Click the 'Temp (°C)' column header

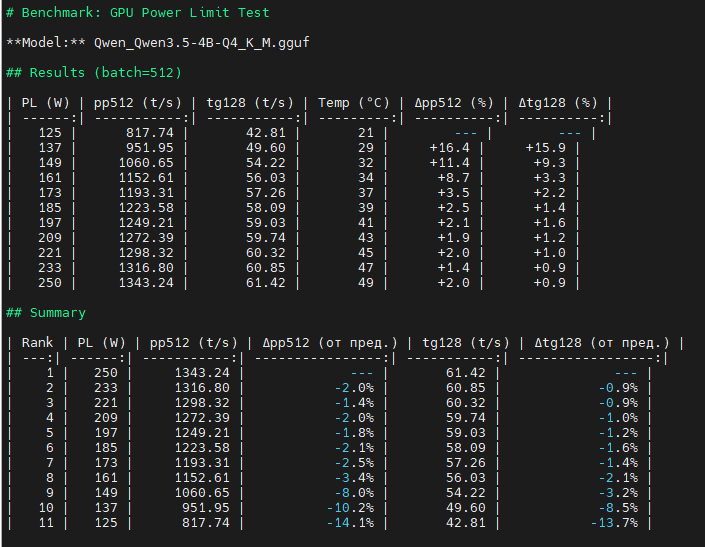pyautogui.click(x=353, y=103)
